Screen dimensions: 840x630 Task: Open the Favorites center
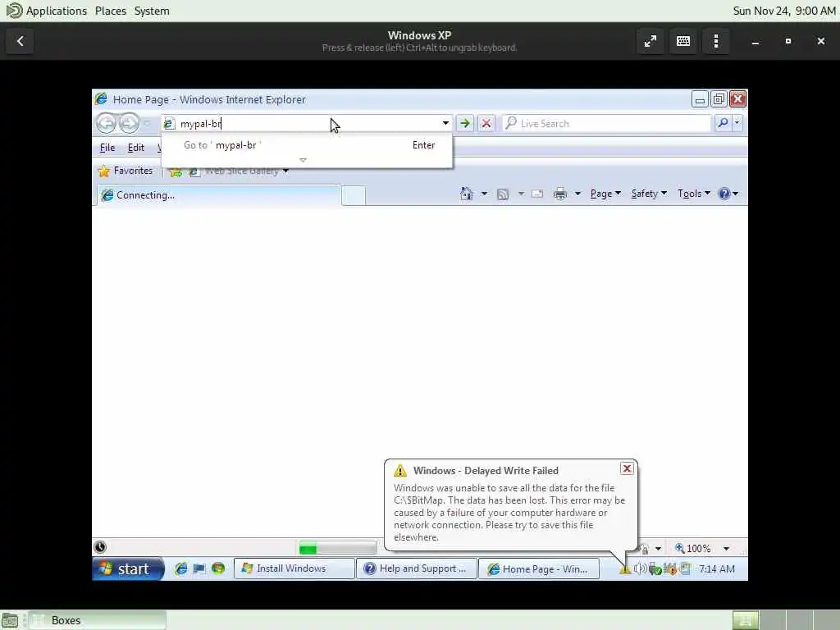tap(126, 171)
